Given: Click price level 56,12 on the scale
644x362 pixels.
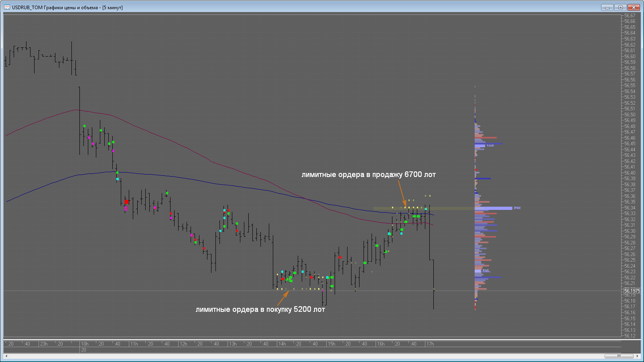Looking at the screenshot, I should coord(630,336).
